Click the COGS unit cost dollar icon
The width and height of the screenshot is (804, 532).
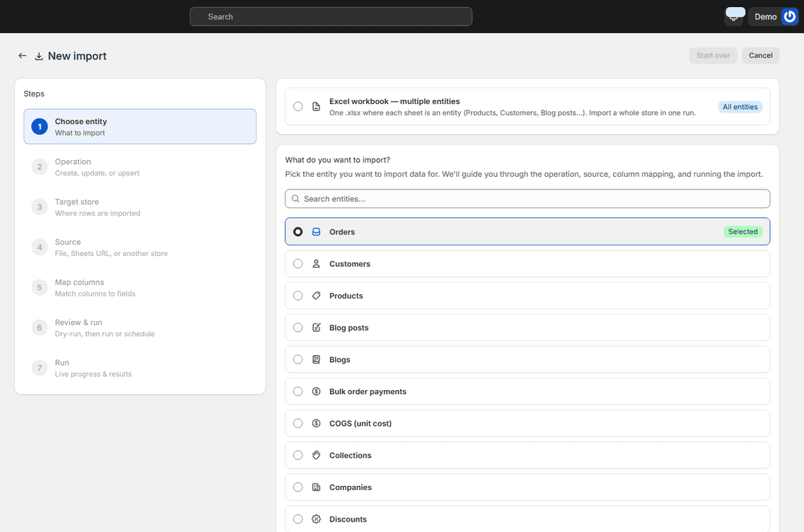tap(317, 424)
